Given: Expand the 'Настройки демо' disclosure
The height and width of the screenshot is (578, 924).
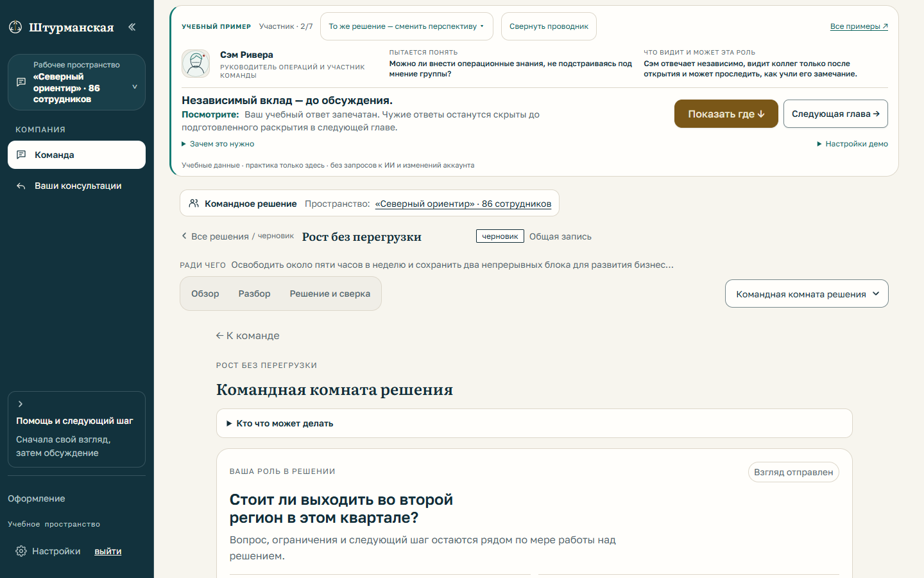Looking at the screenshot, I should (x=852, y=144).
